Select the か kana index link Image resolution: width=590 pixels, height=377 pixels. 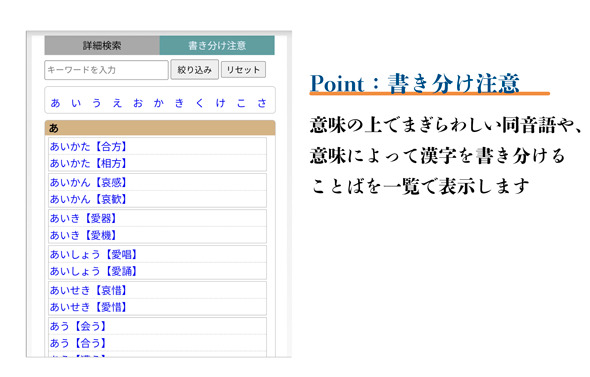click(158, 103)
